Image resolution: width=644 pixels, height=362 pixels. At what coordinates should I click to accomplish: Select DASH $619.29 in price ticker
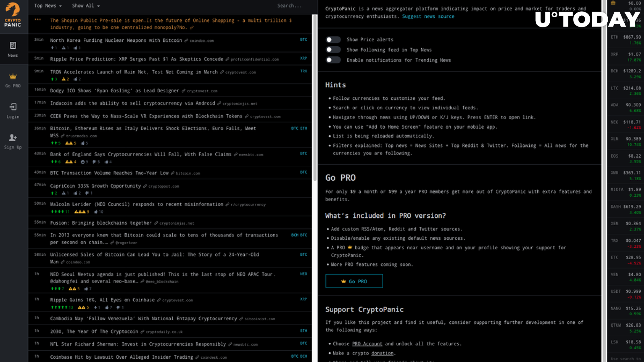tap(625, 209)
